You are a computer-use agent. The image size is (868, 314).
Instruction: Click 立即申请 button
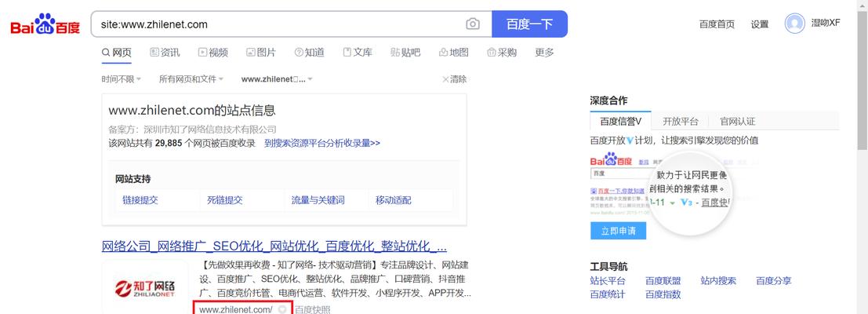pyautogui.click(x=618, y=230)
